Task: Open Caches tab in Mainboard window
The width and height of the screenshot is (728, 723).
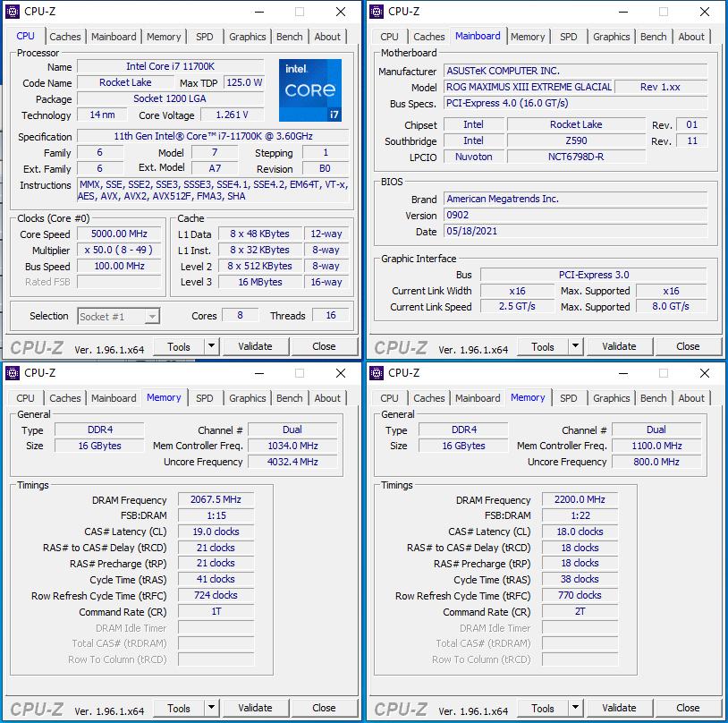Action: pyautogui.click(x=429, y=37)
